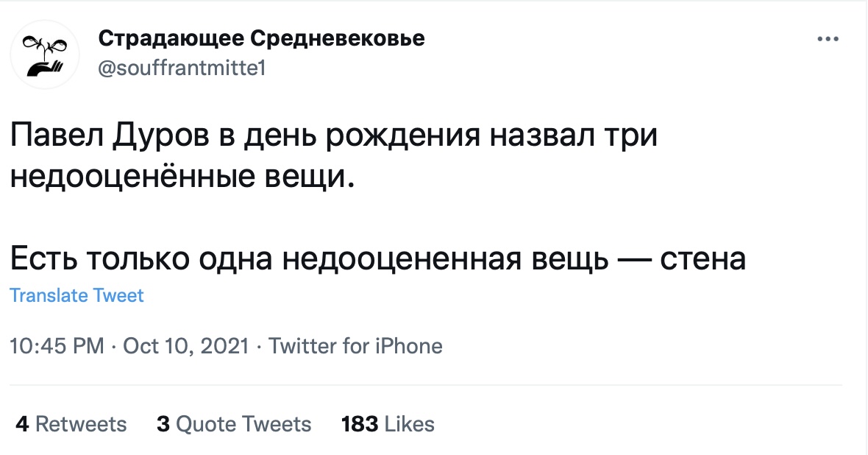Show the 183 Likes list
Screen dimensions: 868x455
pos(388,424)
